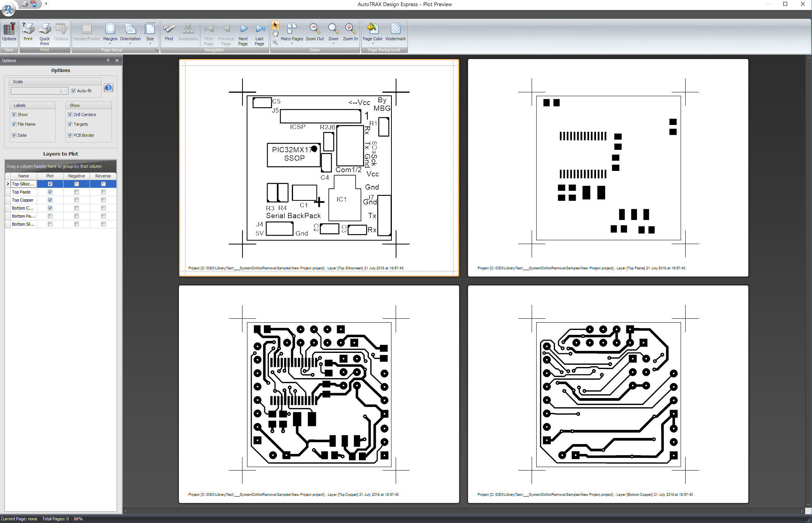
Task: Uncheck the Auto-fit checkbox
Action: click(74, 91)
